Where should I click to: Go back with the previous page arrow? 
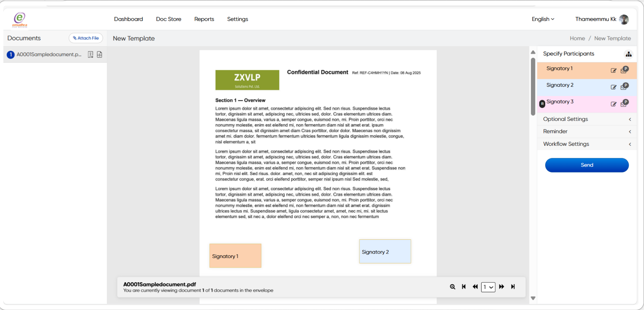point(475,287)
